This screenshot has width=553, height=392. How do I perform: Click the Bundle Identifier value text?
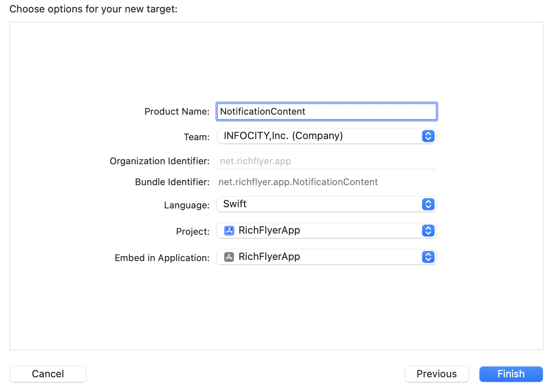pyautogui.click(x=298, y=182)
